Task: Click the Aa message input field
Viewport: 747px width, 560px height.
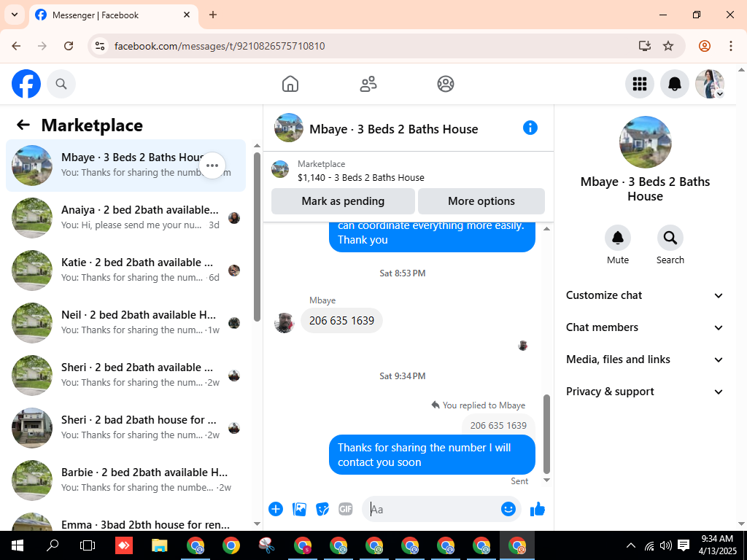Action: click(x=431, y=509)
